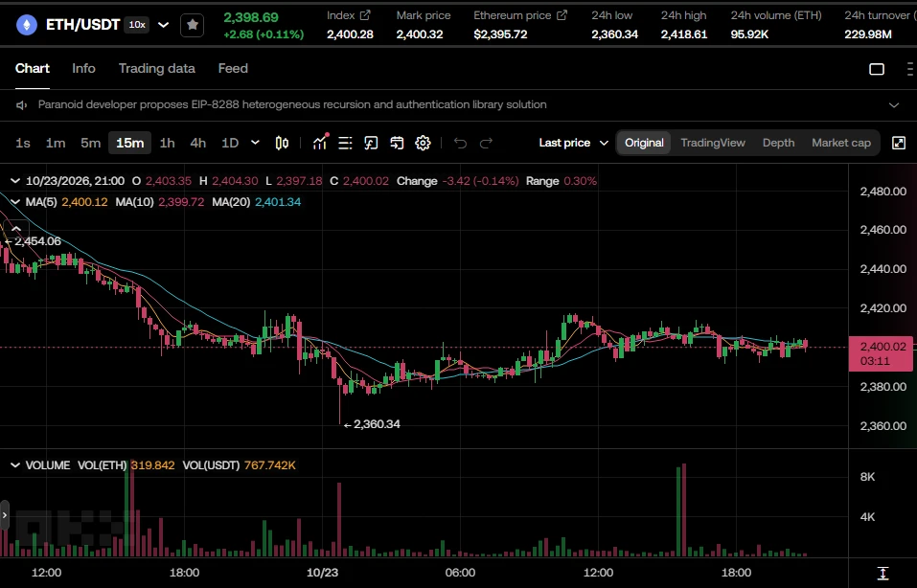Open candlestick chart type selector
917x588 pixels.
coord(282,143)
